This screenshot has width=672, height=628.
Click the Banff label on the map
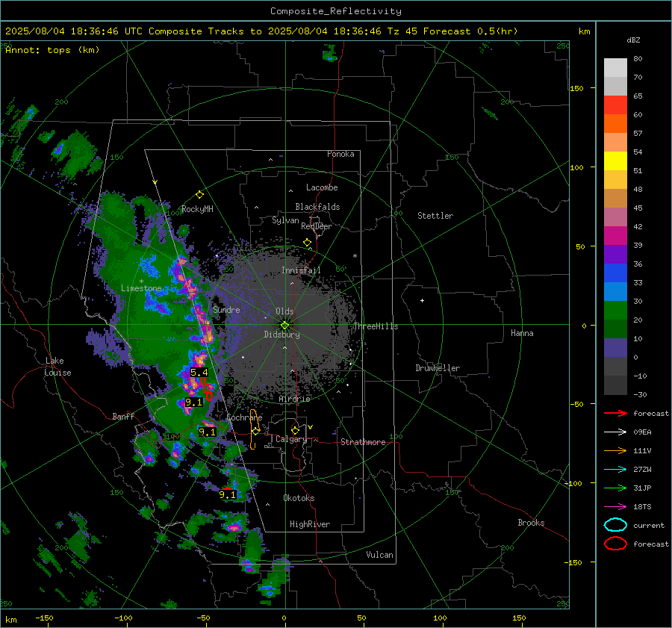pos(123,417)
